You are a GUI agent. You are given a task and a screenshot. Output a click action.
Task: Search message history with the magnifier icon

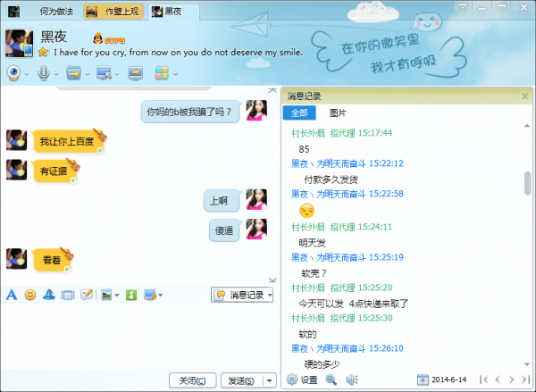click(331, 379)
